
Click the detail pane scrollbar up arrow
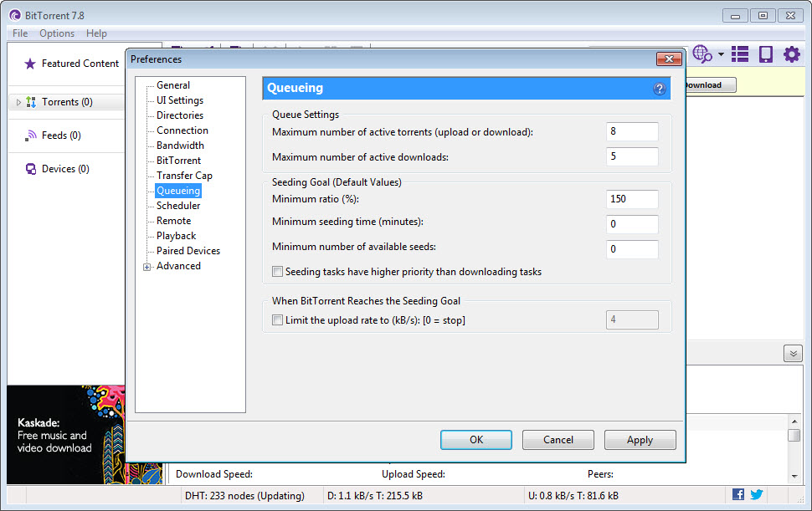click(794, 421)
